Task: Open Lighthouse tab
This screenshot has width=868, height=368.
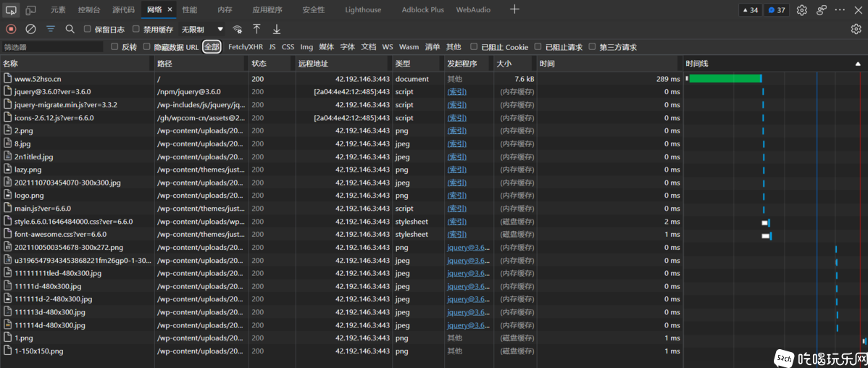Action: click(x=363, y=10)
